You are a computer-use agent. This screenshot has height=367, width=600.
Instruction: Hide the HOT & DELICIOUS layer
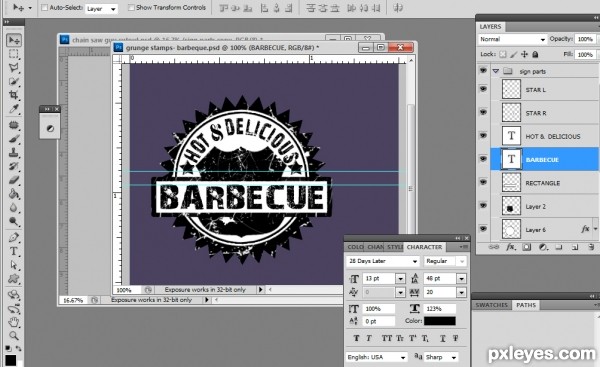pos(483,136)
